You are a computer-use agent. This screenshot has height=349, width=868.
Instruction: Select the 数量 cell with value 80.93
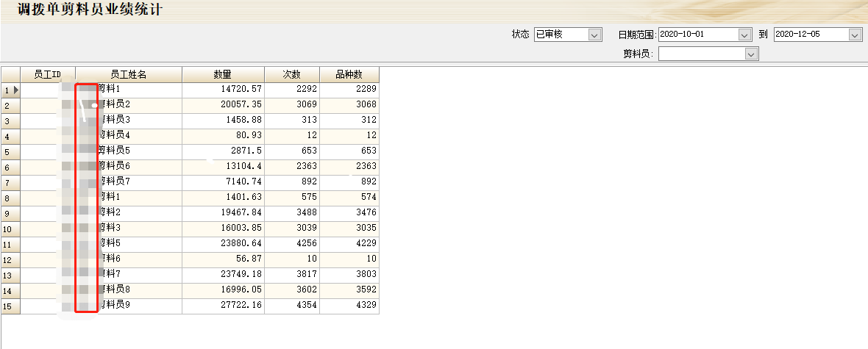223,136
